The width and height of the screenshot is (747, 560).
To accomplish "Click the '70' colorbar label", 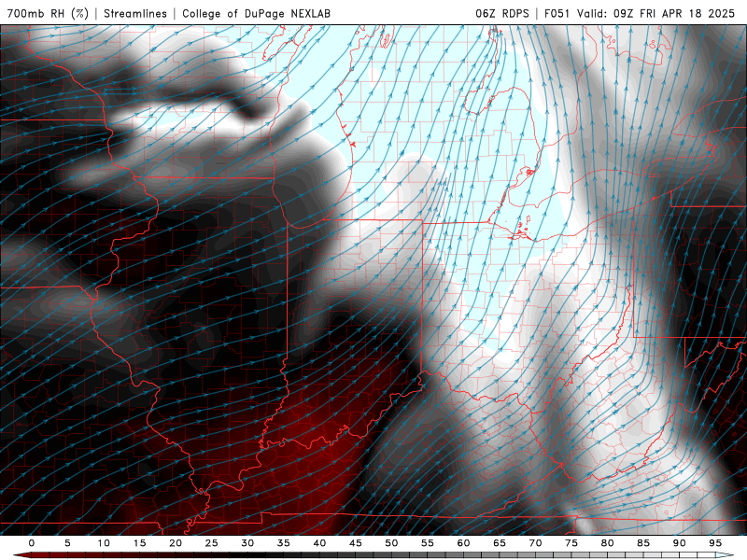I will [535, 543].
